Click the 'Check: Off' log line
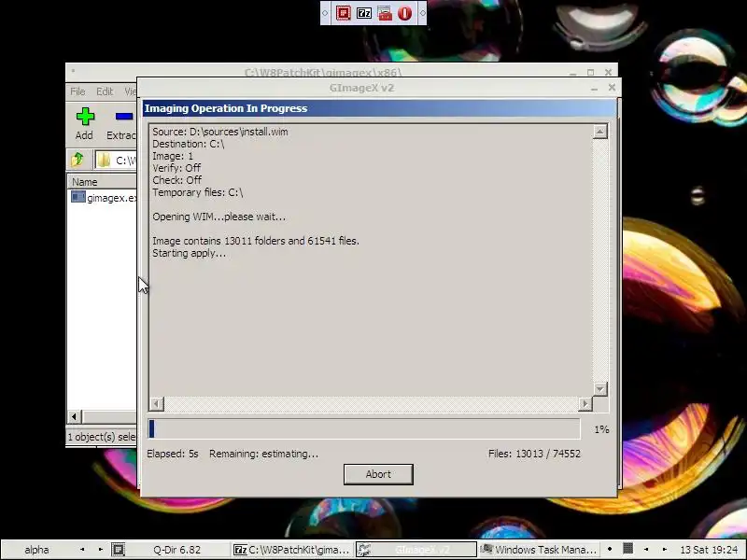 pyautogui.click(x=177, y=180)
